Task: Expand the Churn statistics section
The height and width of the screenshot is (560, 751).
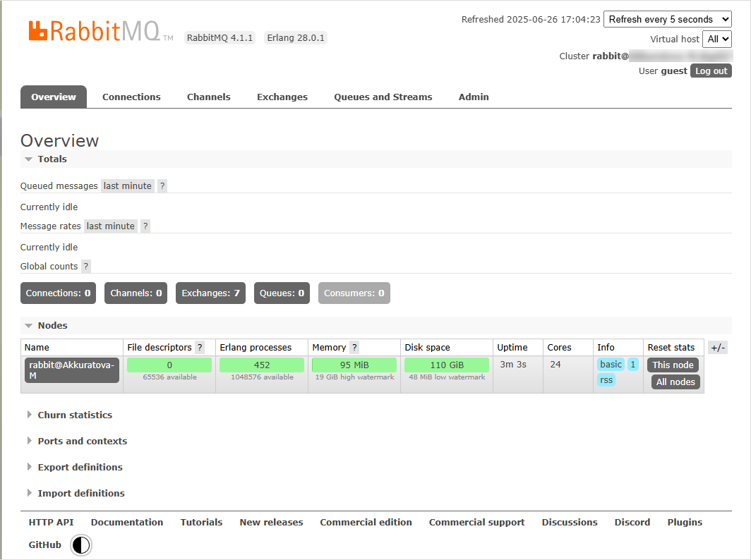Action: click(74, 415)
